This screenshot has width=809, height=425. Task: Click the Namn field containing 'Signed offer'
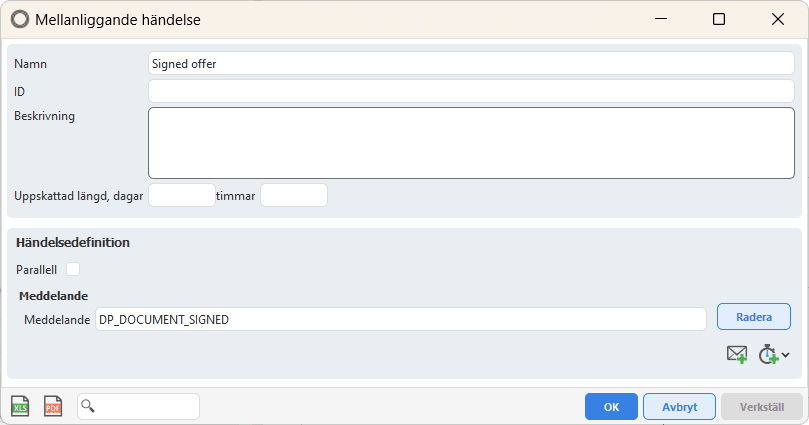click(x=471, y=63)
